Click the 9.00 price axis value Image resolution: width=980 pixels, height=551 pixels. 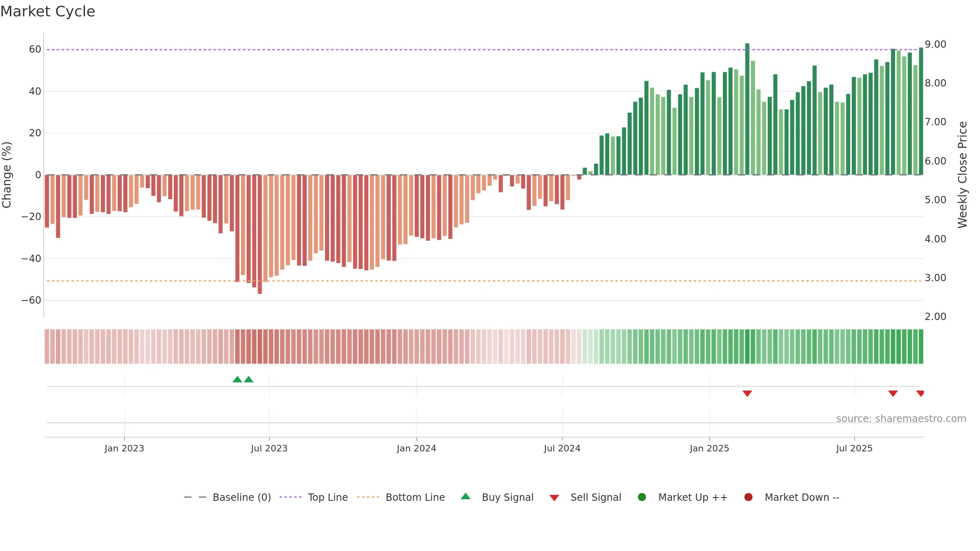pyautogui.click(x=935, y=44)
